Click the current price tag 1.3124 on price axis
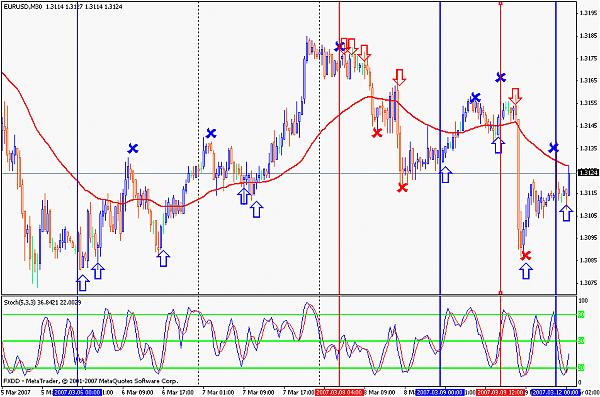 coord(588,172)
